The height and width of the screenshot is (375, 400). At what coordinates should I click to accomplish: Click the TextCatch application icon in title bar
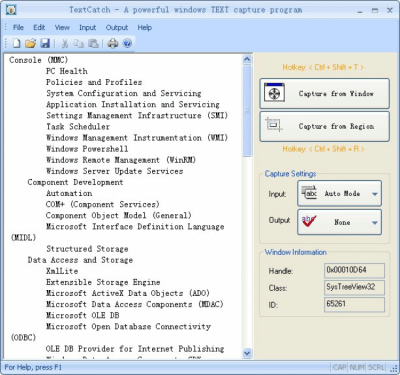[11, 10]
